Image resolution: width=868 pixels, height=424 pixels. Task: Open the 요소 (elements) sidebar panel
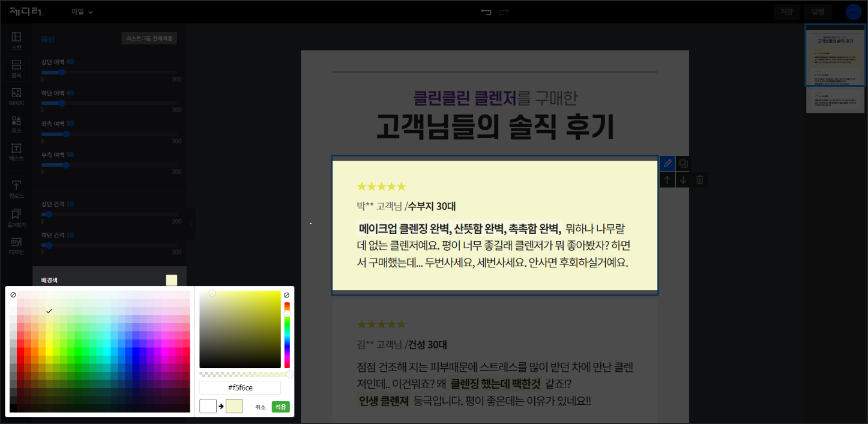[17, 124]
